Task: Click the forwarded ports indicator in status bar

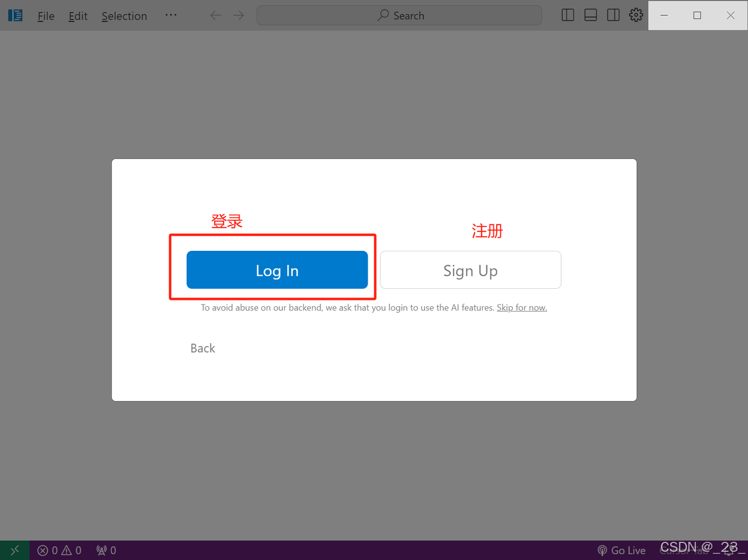Action: pyautogui.click(x=106, y=550)
